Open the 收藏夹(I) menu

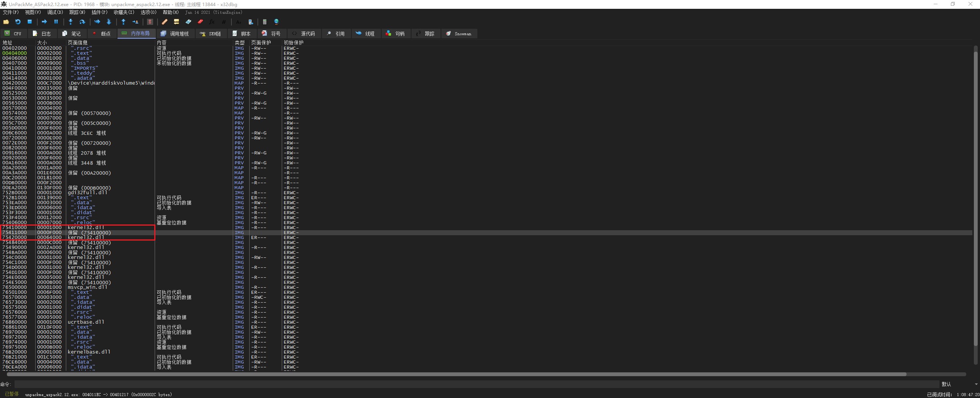click(x=124, y=12)
